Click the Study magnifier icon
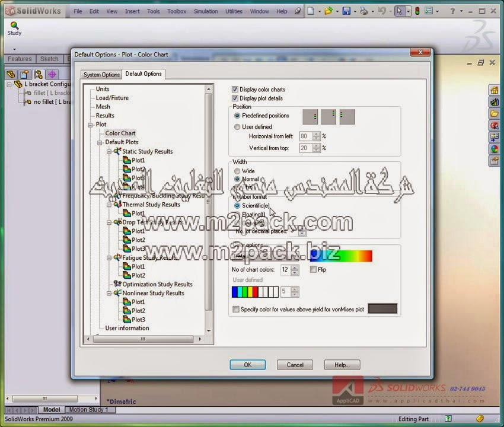This screenshot has width=504, height=427. pos(14,26)
